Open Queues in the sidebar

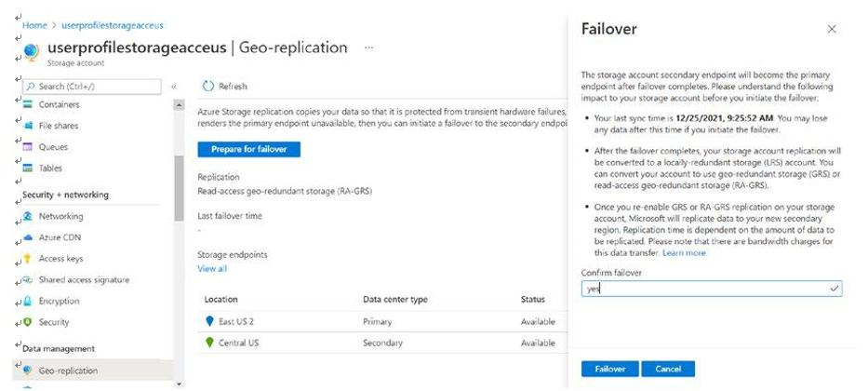pyautogui.click(x=53, y=147)
